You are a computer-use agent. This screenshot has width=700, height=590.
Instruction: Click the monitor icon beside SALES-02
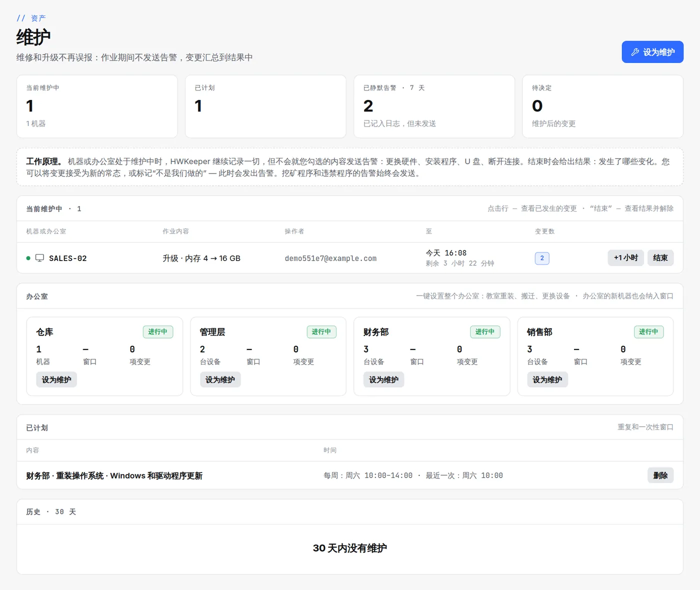39,258
